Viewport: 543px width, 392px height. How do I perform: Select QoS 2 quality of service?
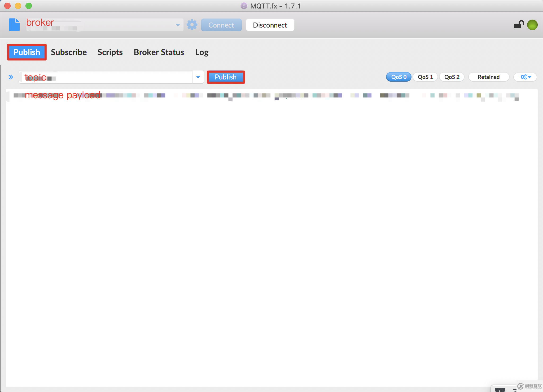pos(452,77)
